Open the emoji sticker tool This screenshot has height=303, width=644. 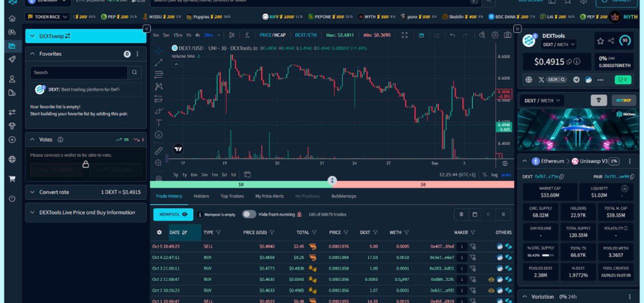[158, 134]
